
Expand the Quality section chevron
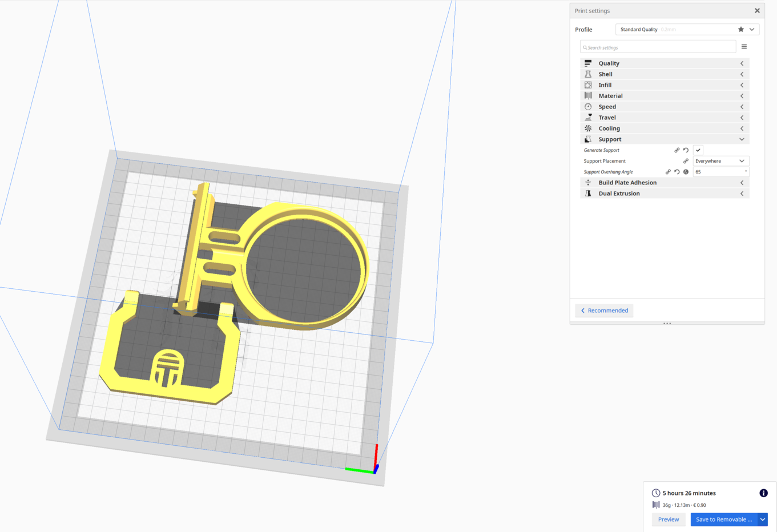[742, 63]
